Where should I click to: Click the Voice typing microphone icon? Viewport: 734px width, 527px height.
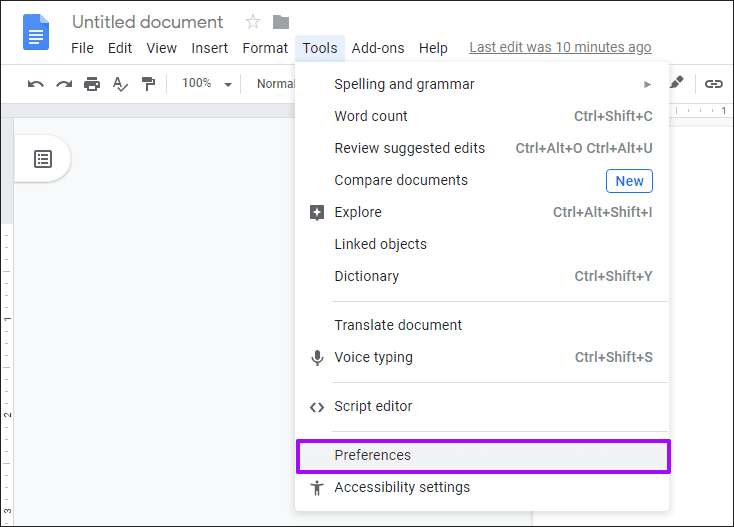click(x=317, y=358)
